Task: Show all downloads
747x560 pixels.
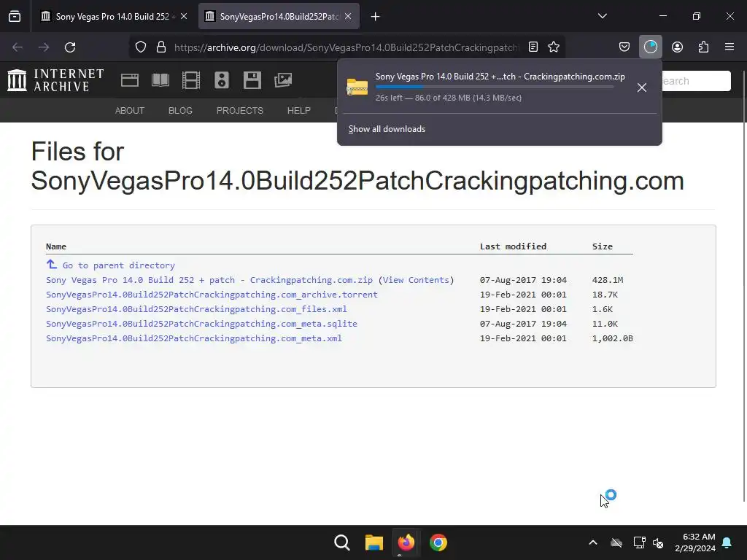Action: point(387,129)
